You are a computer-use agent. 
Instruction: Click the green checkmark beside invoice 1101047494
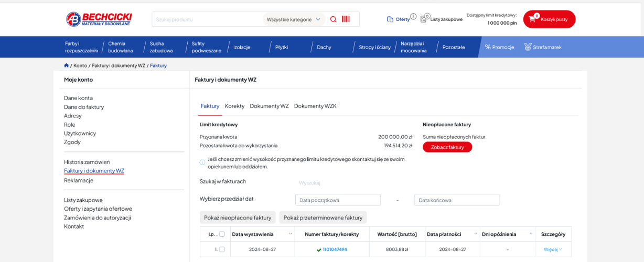[x=319, y=250]
